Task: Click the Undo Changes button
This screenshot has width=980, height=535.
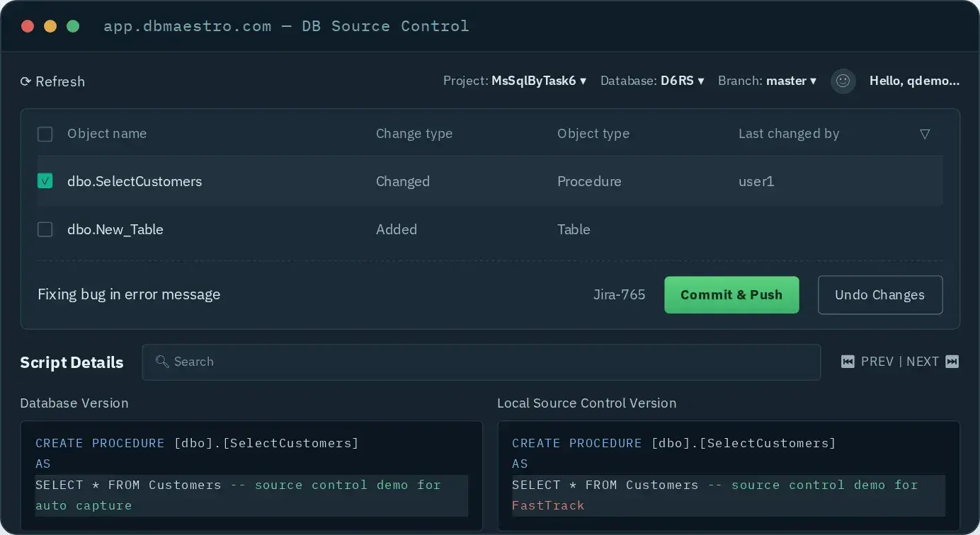Action: point(880,294)
